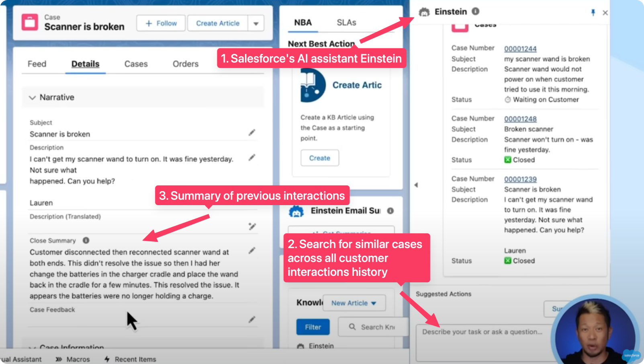Click the Recent Items lightning icon
This screenshot has width=644, height=364.
click(x=107, y=359)
